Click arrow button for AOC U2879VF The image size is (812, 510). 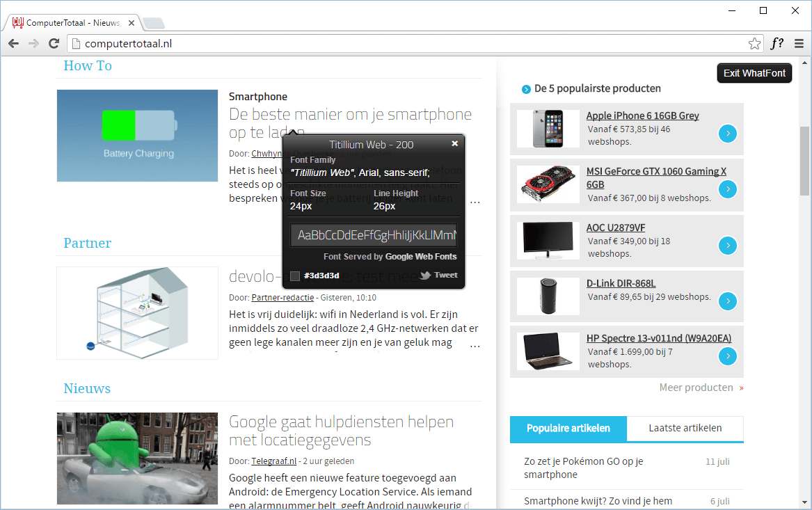(728, 246)
